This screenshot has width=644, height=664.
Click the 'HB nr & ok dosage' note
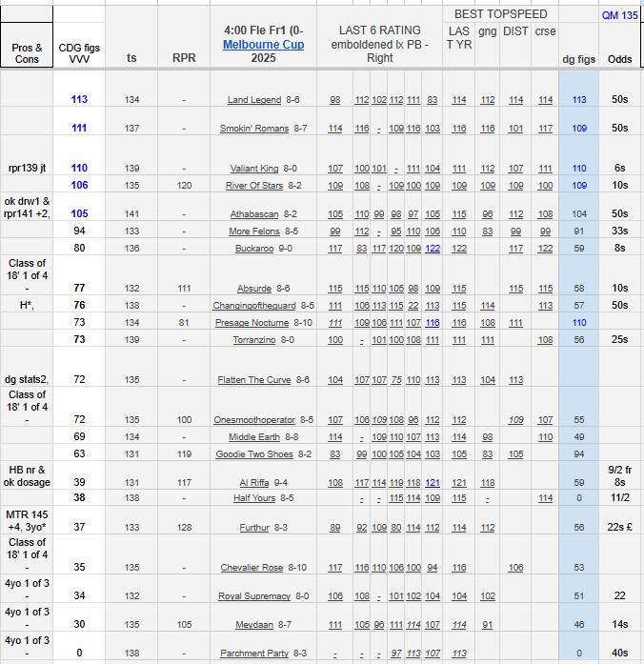(27, 476)
